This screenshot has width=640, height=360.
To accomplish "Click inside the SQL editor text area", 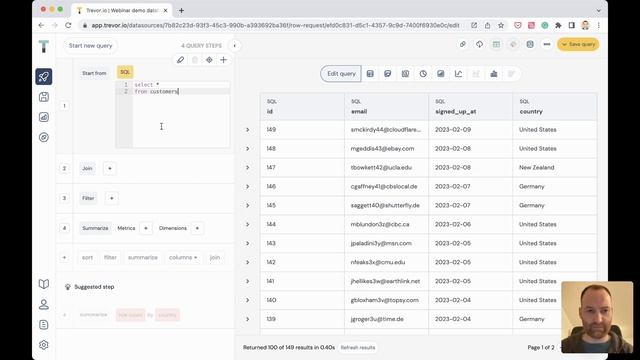I will tap(181, 114).
